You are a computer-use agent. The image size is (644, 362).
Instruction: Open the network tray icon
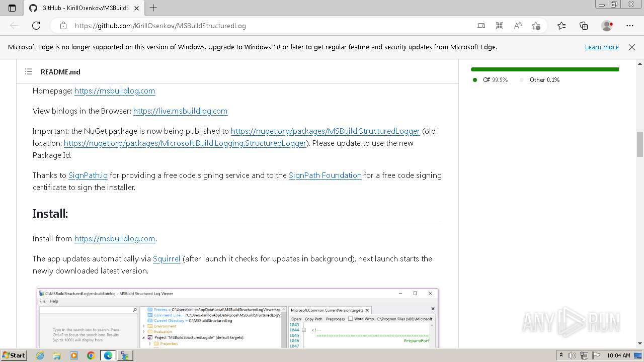coord(584,355)
